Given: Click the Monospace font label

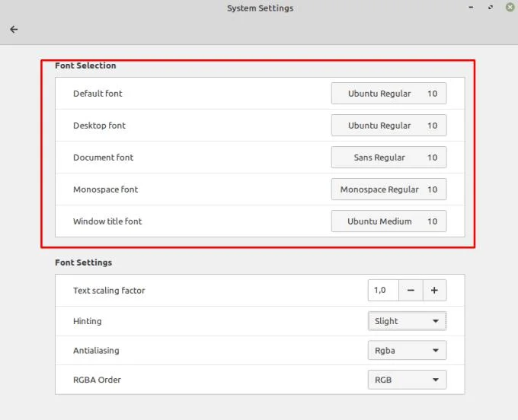Looking at the screenshot, I should [x=105, y=189].
